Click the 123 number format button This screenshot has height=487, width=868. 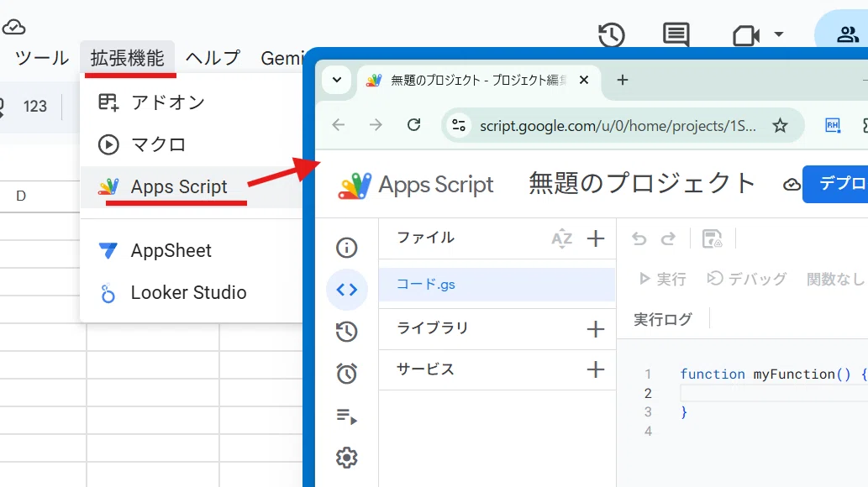[35, 107]
